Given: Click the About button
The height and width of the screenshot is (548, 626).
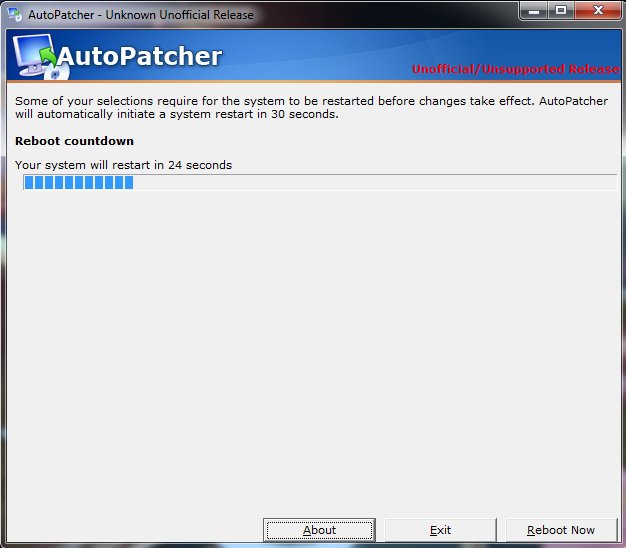Looking at the screenshot, I should pos(319,530).
